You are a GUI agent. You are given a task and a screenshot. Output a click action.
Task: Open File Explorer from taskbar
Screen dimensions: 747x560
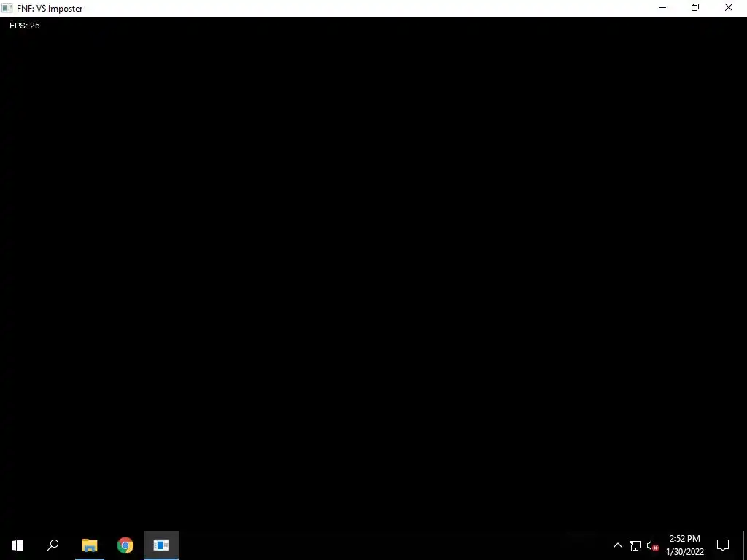(90, 545)
